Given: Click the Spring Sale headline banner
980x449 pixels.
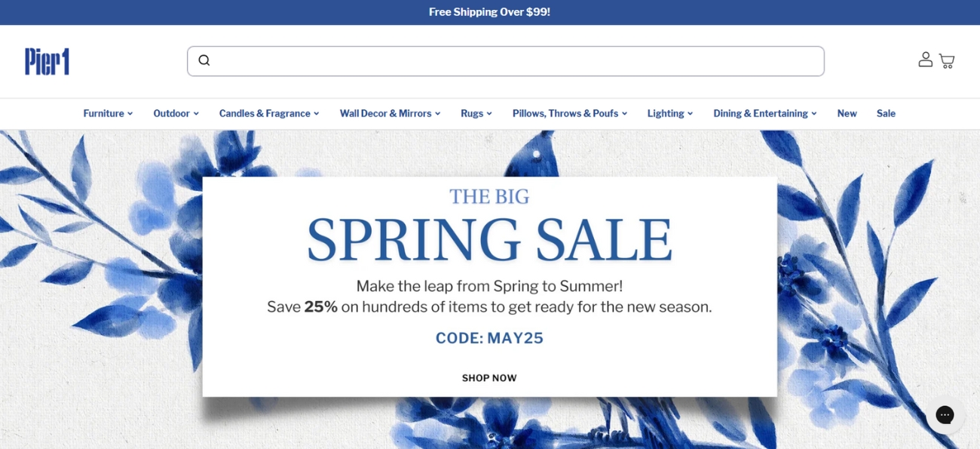Looking at the screenshot, I should point(489,239).
